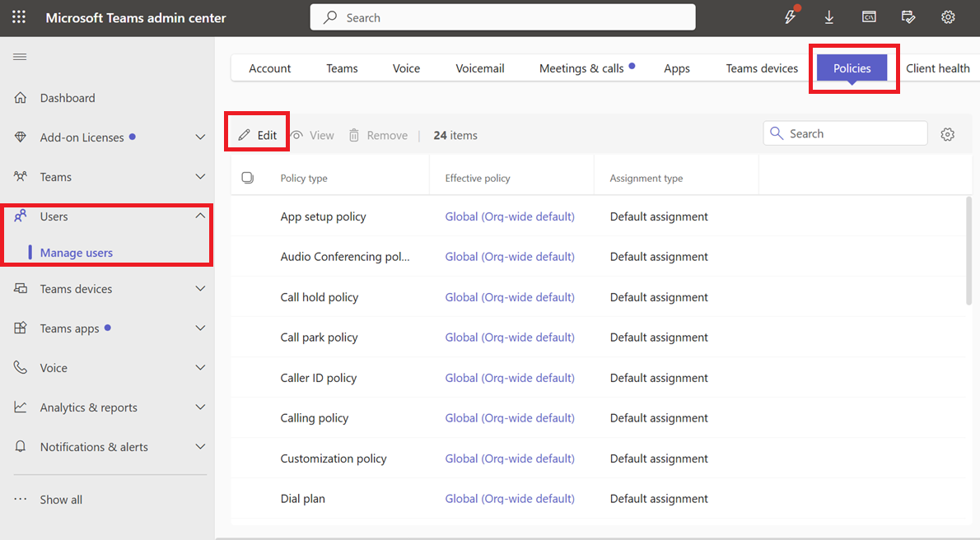Click the Add-on Licenses diamond icon
The image size is (980, 540).
(21, 137)
